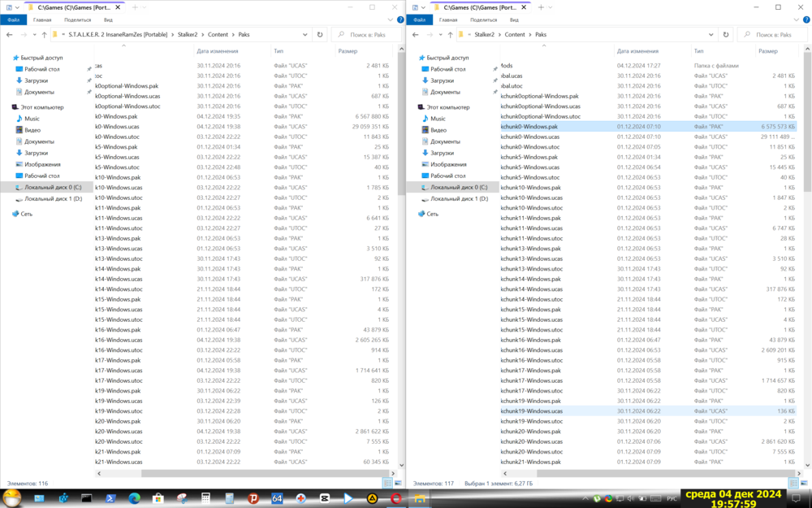812x508 pixels.
Task: Open the notification center icon in tray
Action: point(794,498)
